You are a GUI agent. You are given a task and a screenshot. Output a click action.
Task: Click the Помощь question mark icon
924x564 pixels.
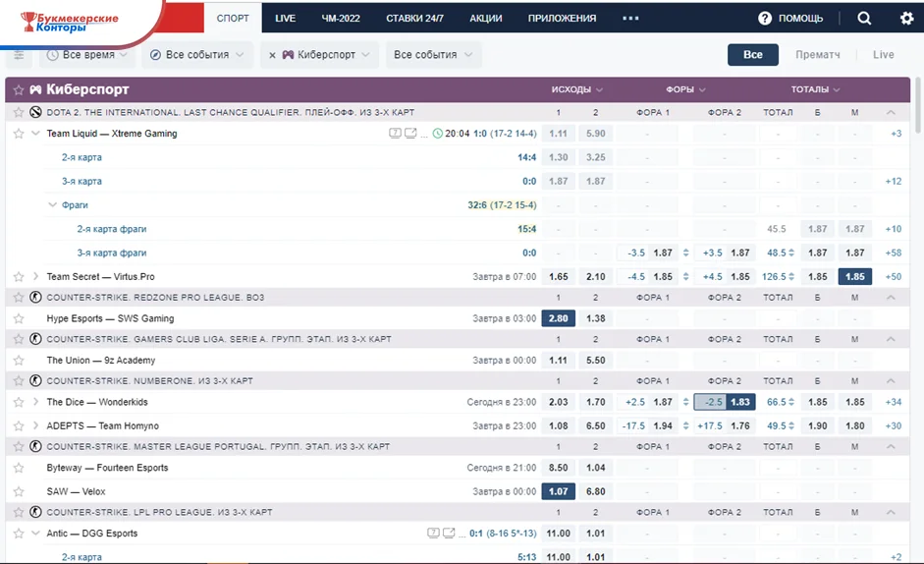765,19
